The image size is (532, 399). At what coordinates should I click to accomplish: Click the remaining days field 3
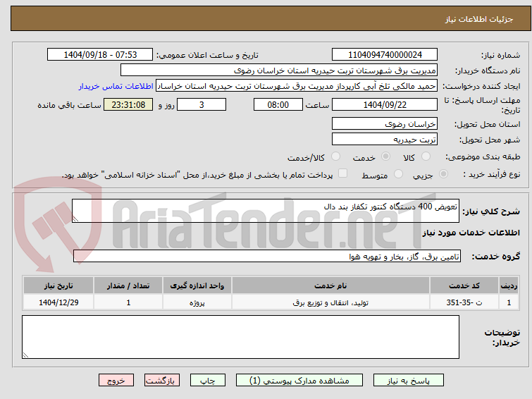tap(202, 104)
